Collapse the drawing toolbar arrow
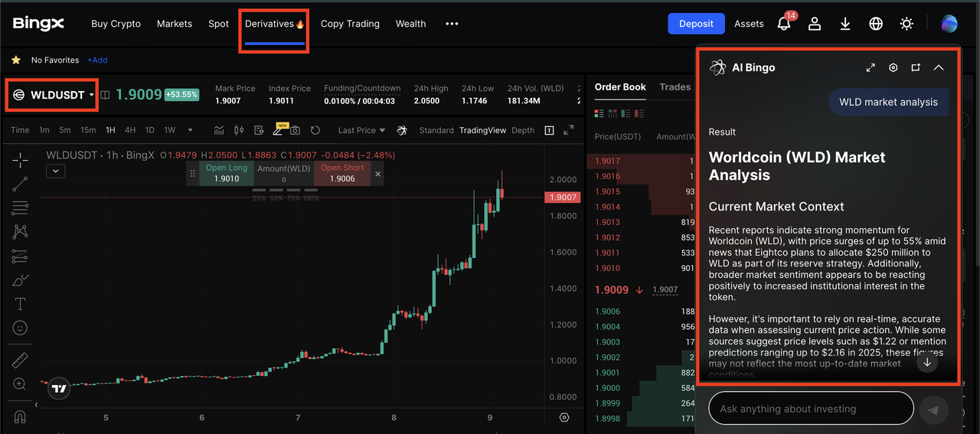This screenshot has width=980, height=434. (36, 404)
